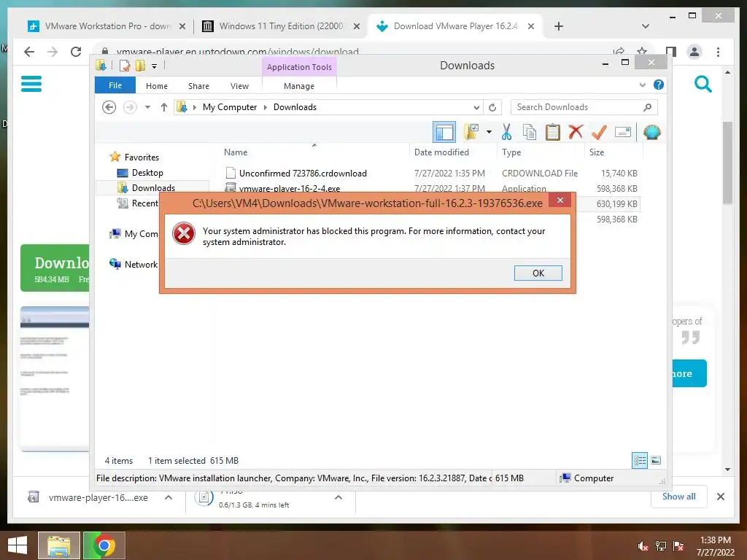747x560 pixels.
Task: Select the Application Tools contextual tab
Action: pyautogui.click(x=299, y=67)
